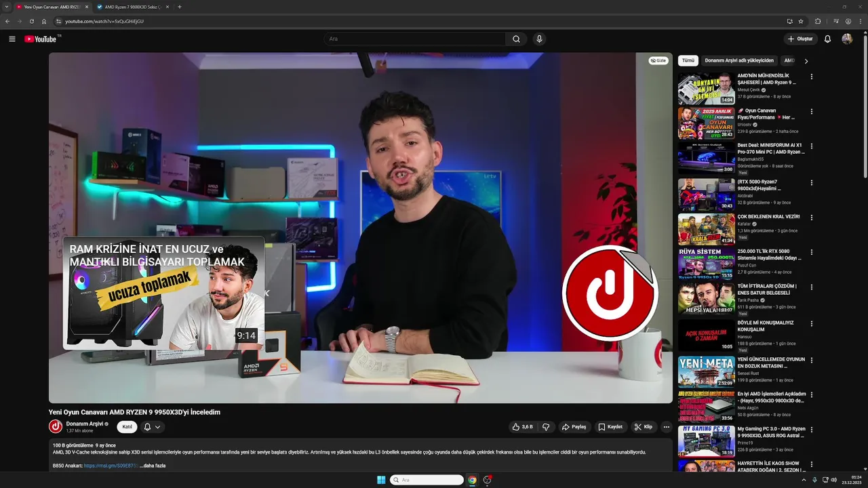
Task: Open options for the TÜM İFTİRALARI ÇÖZDÜM video
Action: (x=811, y=287)
